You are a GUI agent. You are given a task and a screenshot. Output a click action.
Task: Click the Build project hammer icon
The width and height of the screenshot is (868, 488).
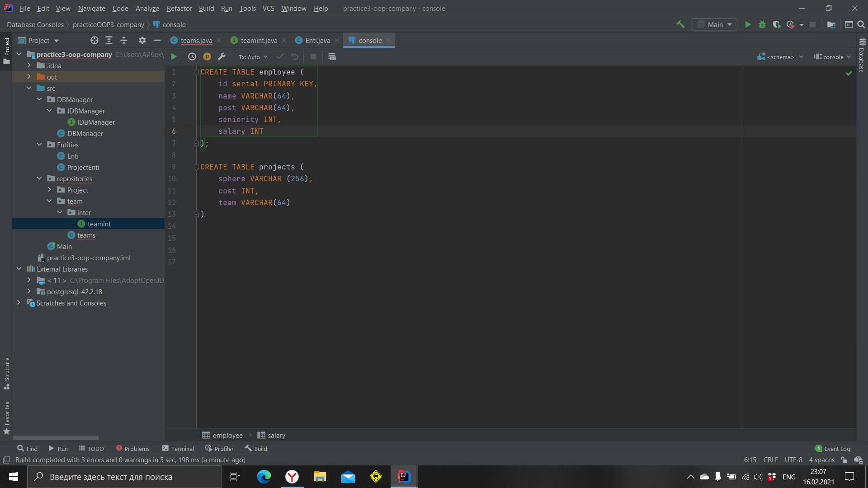coord(680,25)
